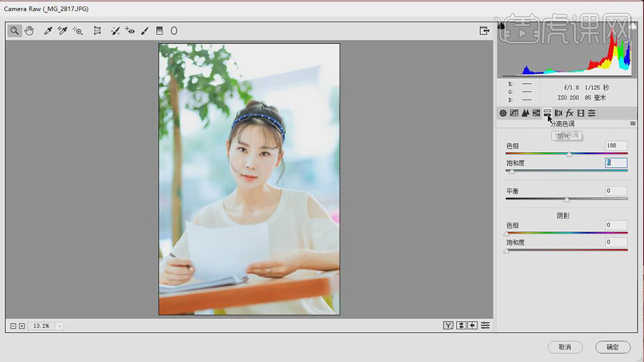The image size is (644, 362).
Task: Select the Adjustment Brush tool
Action: (x=144, y=31)
